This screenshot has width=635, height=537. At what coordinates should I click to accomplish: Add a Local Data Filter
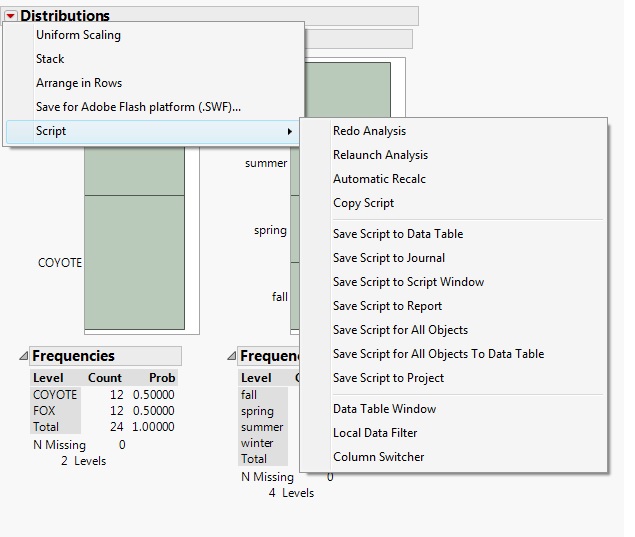click(375, 433)
